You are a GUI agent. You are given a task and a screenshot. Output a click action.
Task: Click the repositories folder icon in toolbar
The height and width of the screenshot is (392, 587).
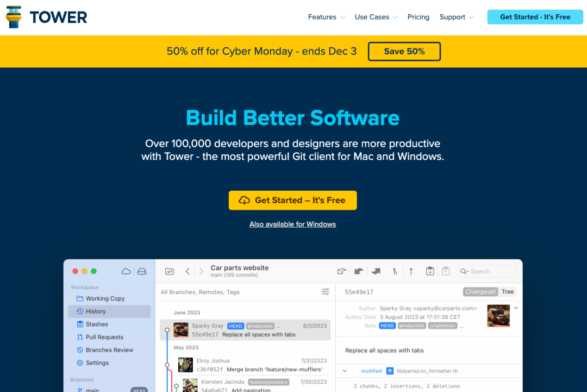point(170,271)
